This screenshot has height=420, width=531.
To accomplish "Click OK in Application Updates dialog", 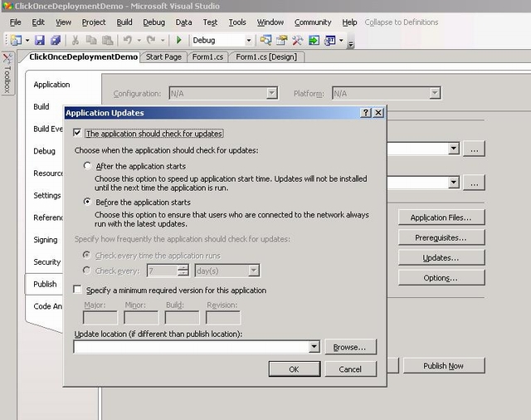I will click(x=295, y=369).
